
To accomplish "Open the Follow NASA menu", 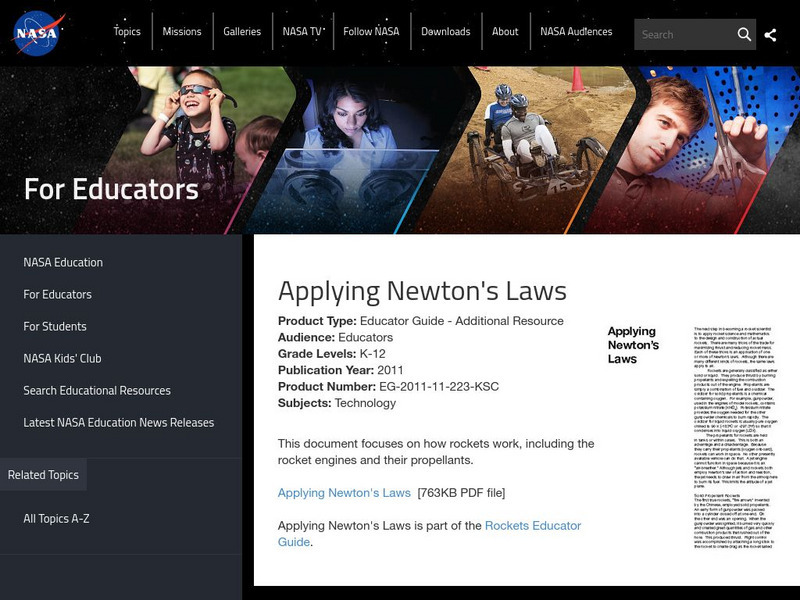I will coord(371,32).
